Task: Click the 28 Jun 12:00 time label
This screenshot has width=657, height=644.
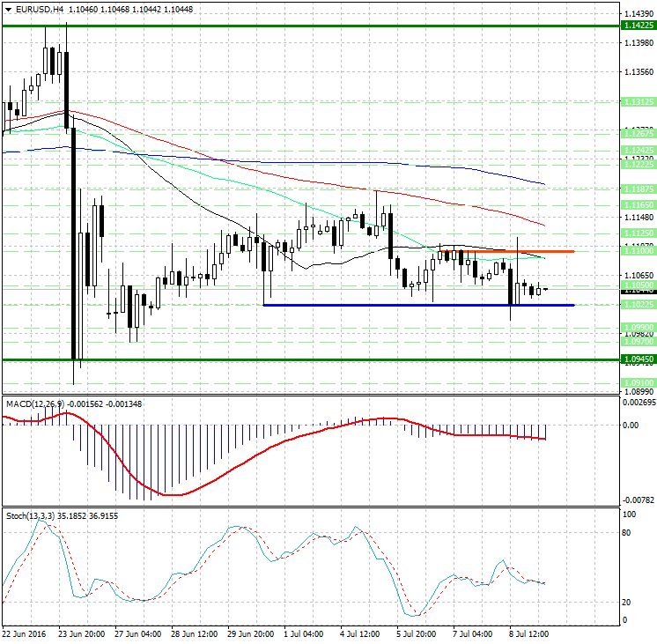Action: pos(194,633)
